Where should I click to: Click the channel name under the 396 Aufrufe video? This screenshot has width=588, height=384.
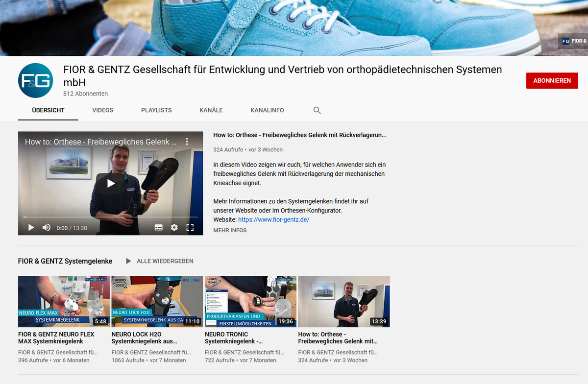click(58, 352)
